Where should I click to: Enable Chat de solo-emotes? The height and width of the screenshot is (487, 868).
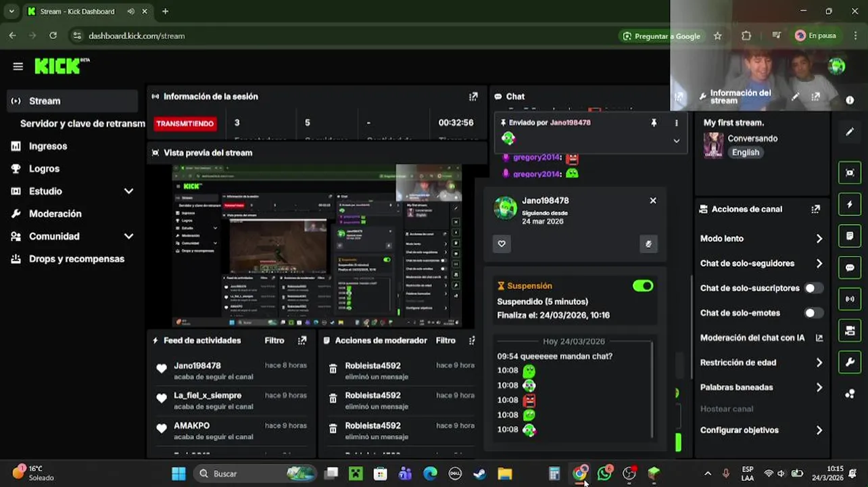pos(813,313)
